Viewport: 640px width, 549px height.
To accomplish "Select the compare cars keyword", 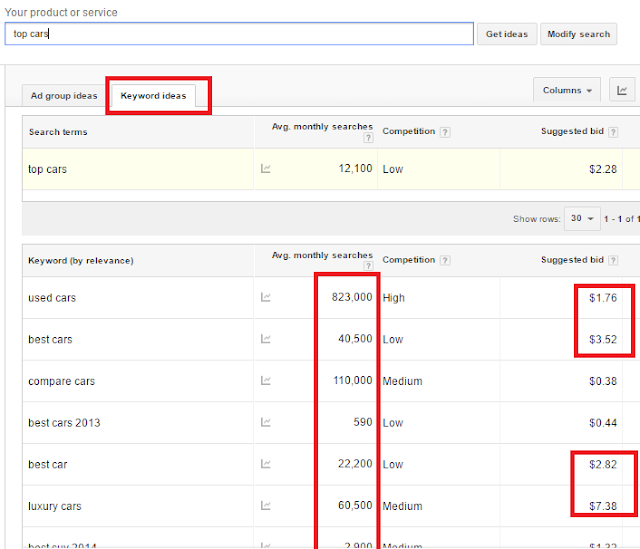I will pyautogui.click(x=61, y=381).
